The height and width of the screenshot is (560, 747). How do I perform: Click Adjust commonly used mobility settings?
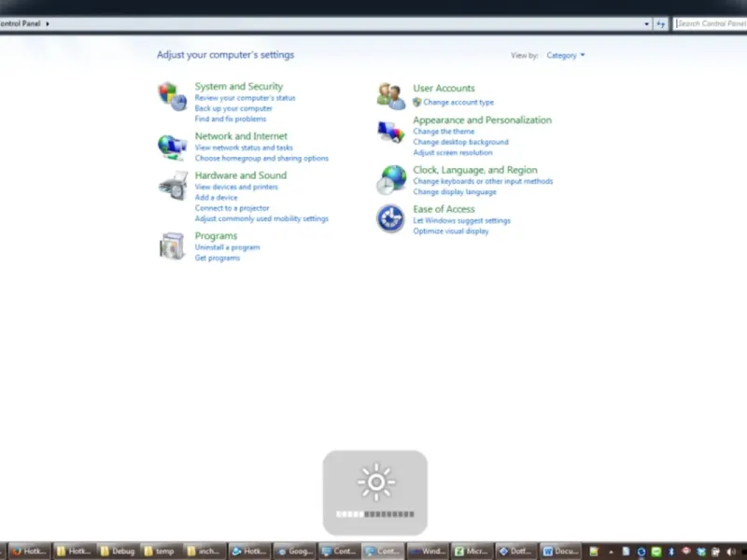[261, 218]
